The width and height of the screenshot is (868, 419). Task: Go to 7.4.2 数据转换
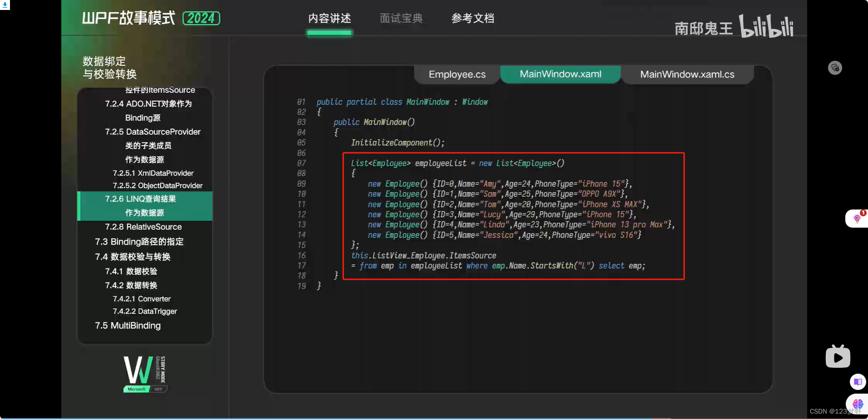coord(131,285)
